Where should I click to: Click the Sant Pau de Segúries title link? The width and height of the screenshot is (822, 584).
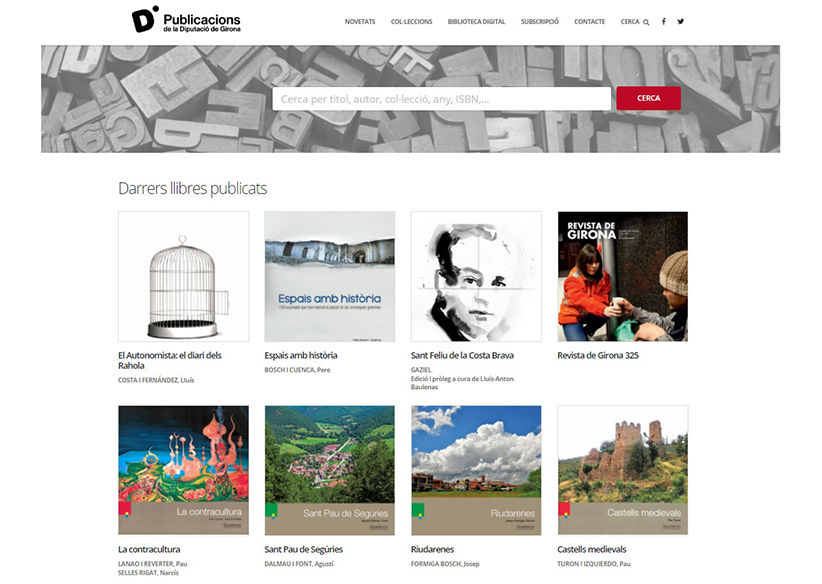[304, 549]
